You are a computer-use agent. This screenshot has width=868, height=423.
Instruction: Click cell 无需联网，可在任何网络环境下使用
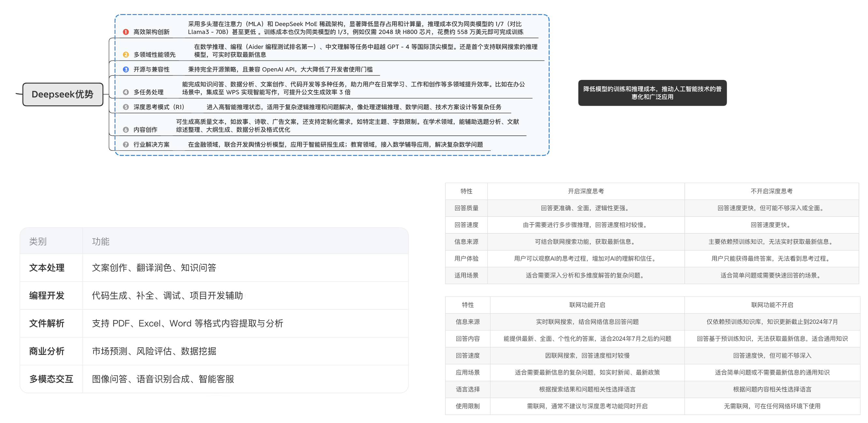(772, 406)
